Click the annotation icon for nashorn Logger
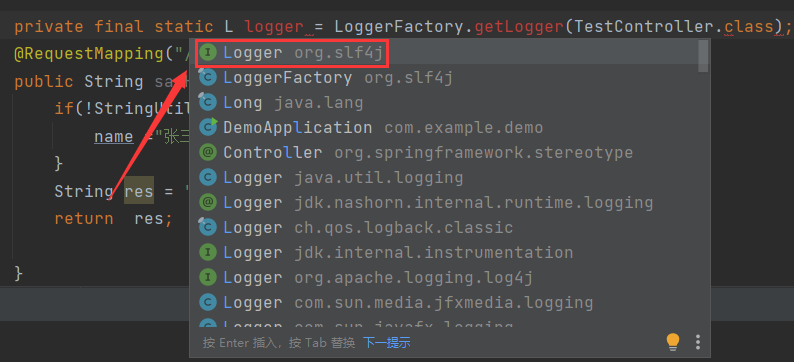This screenshot has width=794, height=362. [x=208, y=202]
